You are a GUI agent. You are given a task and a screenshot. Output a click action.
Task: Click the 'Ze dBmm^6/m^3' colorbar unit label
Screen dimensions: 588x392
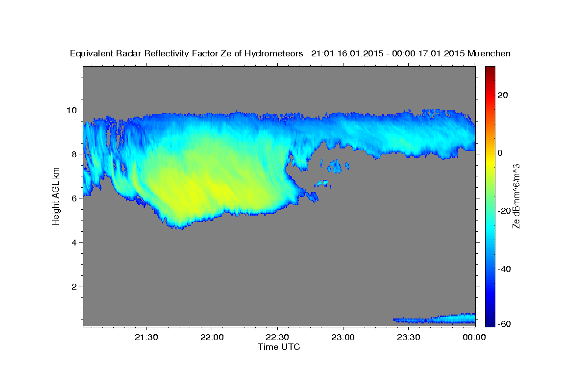(x=516, y=196)
